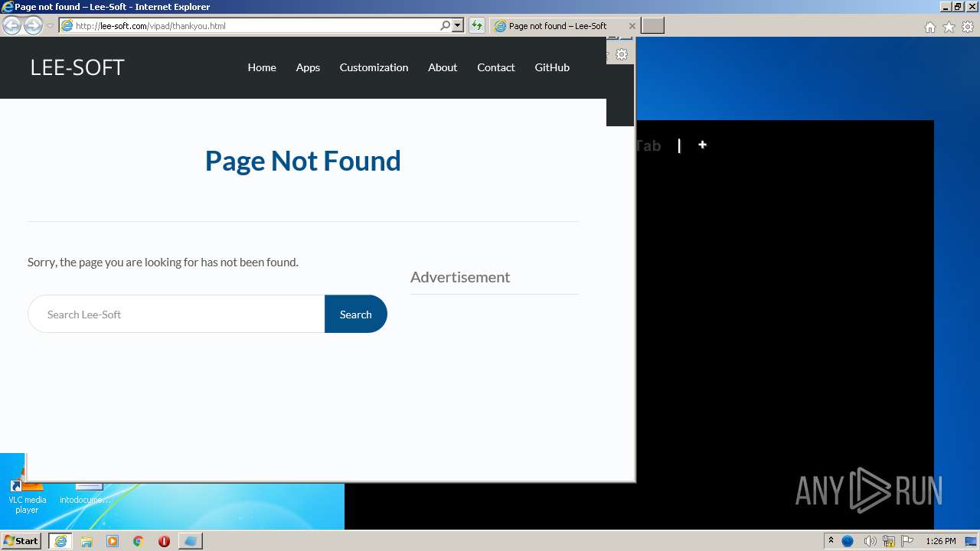
Task: Click the refresh button beside address bar
Action: (477, 26)
